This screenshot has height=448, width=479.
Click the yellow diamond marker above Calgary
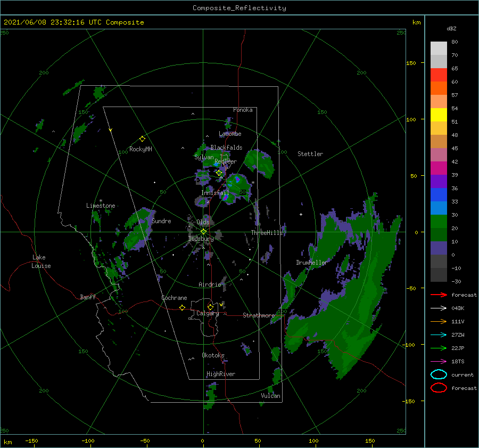pyautogui.click(x=210, y=307)
